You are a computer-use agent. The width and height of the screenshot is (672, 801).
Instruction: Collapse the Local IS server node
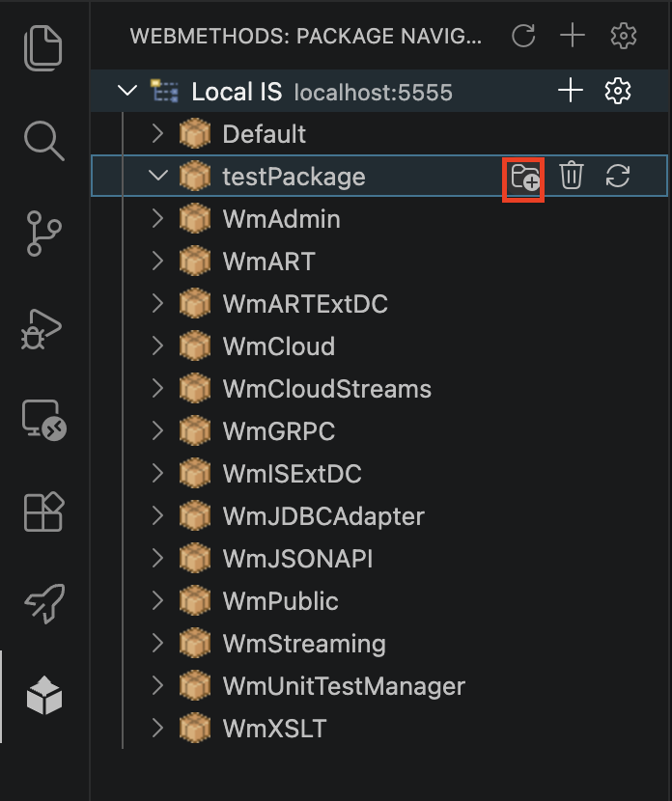[x=127, y=91]
